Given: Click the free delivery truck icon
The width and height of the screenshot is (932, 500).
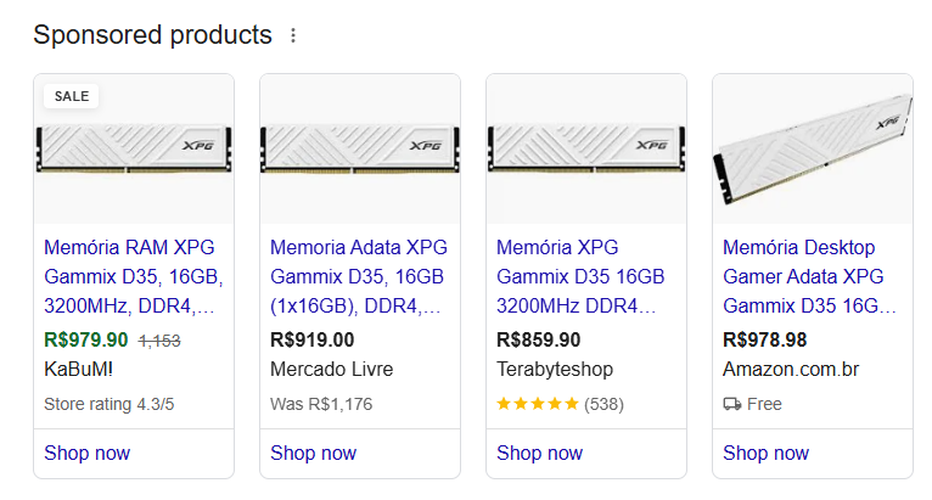Looking at the screenshot, I should pos(732,404).
